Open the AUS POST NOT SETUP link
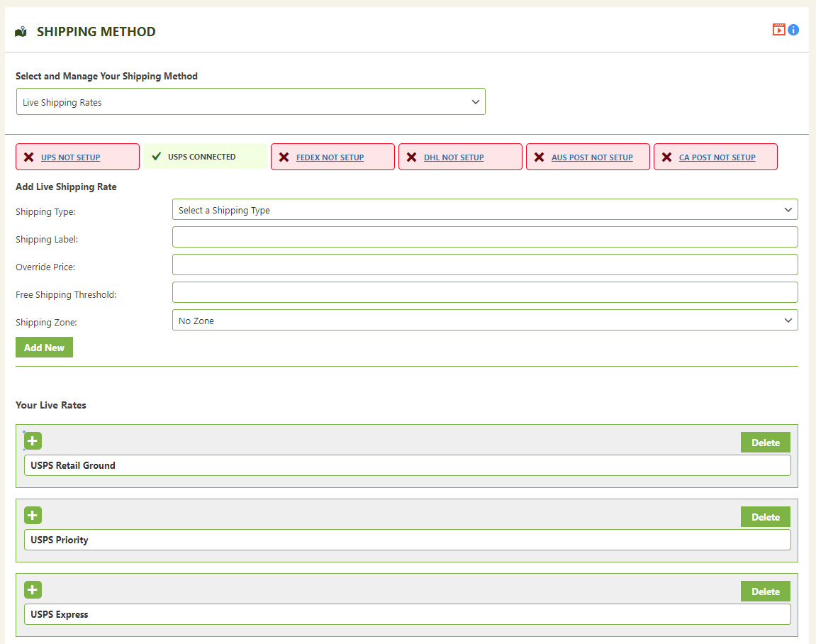816x644 pixels. (592, 157)
